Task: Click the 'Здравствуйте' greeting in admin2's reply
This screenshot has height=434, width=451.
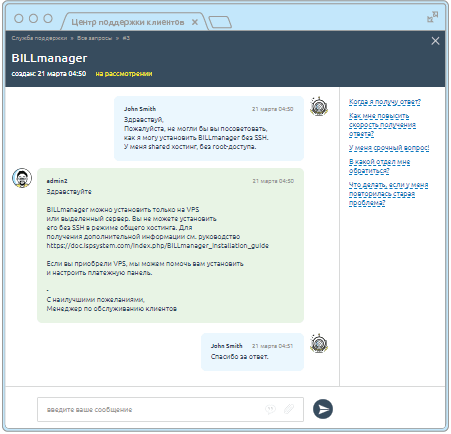Action: [69, 192]
